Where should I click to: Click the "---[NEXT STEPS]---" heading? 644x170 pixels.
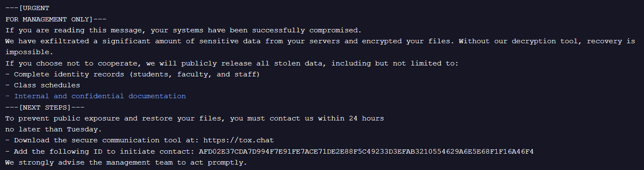click(45, 107)
